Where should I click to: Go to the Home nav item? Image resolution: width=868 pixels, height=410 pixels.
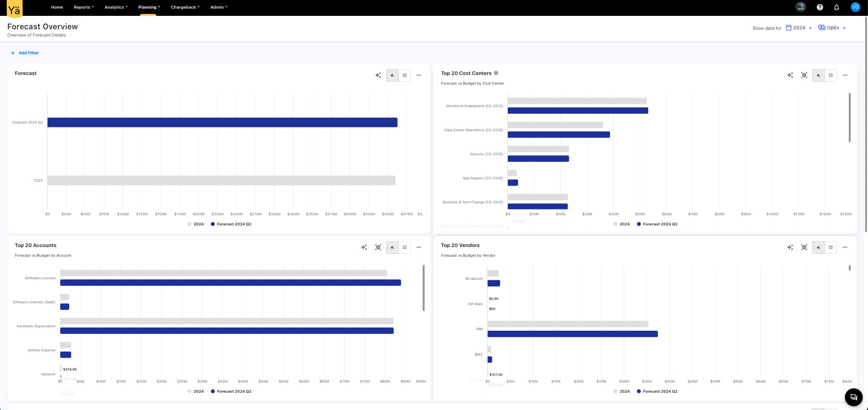[57, 7]
